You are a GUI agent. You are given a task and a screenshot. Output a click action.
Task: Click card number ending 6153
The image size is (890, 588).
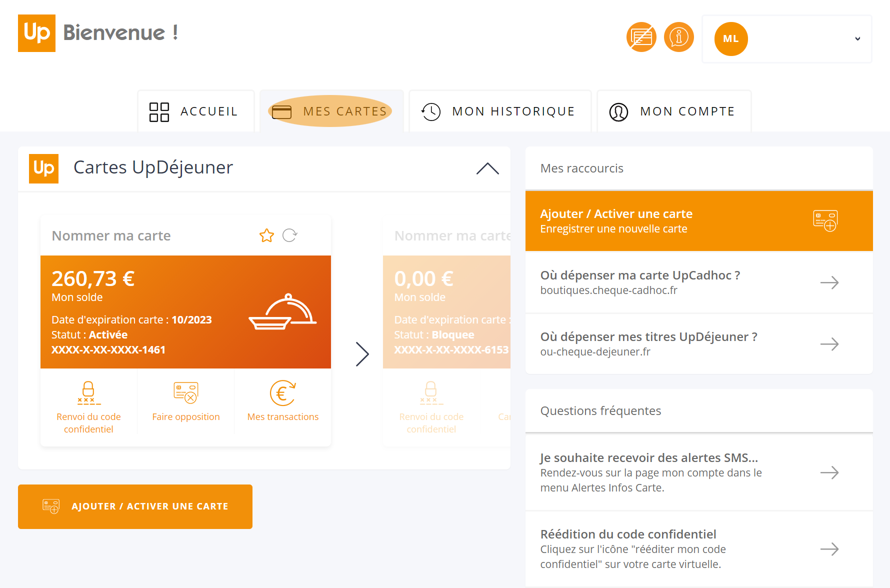[x=451, y=350]
